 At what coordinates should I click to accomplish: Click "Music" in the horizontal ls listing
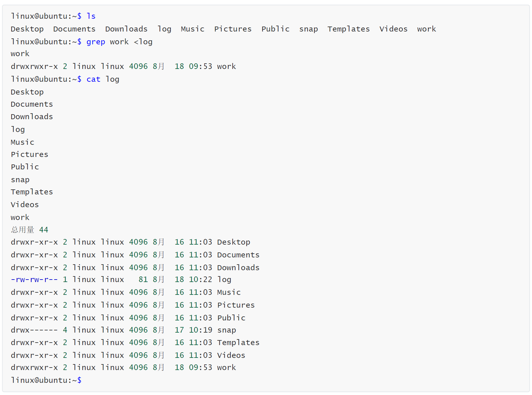point(193,29)
